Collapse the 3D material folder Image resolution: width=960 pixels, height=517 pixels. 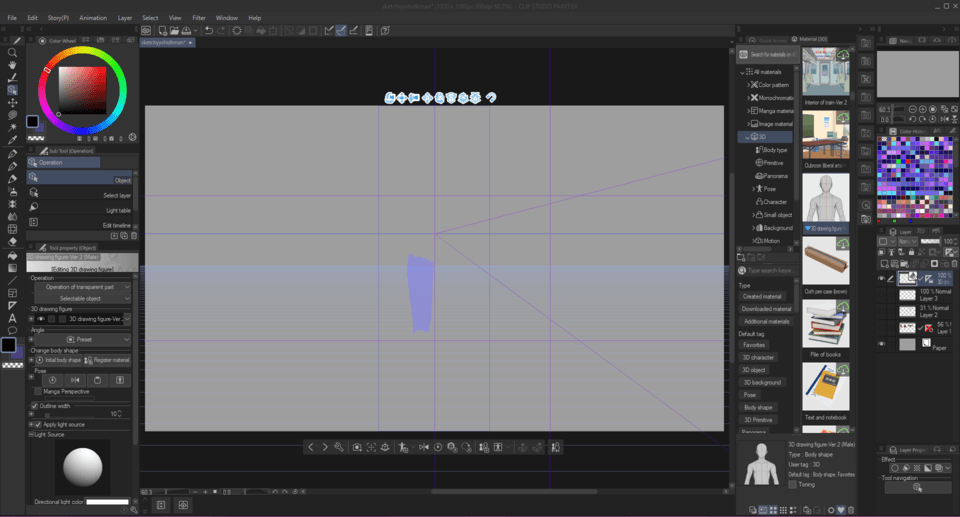[748, 137]
